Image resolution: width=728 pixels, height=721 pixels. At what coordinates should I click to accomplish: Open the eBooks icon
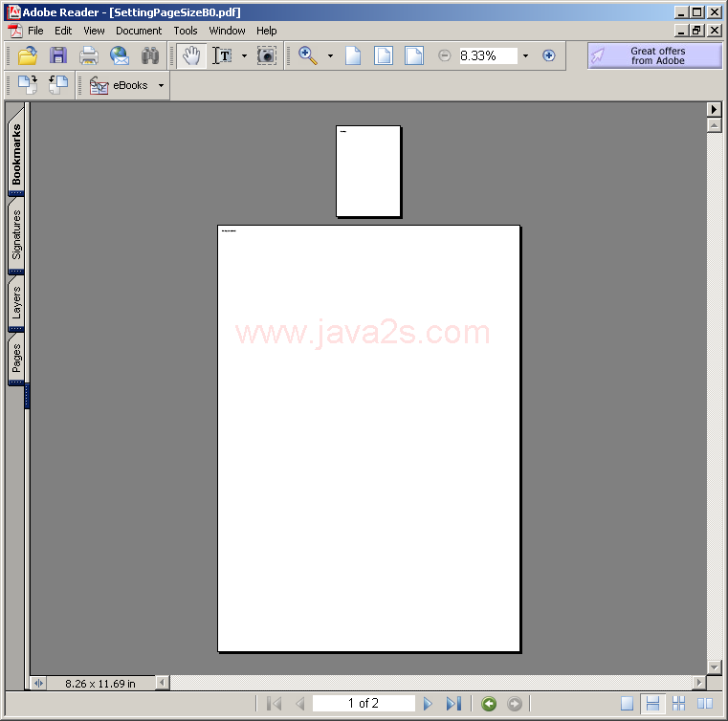[x=99, y=86]
